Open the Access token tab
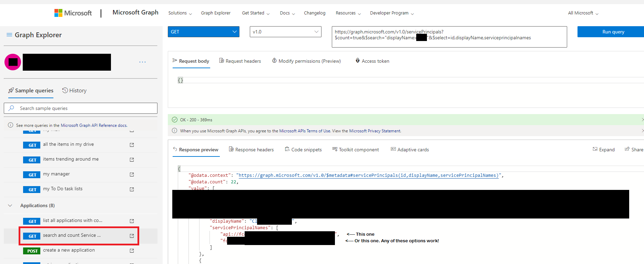 372,61
